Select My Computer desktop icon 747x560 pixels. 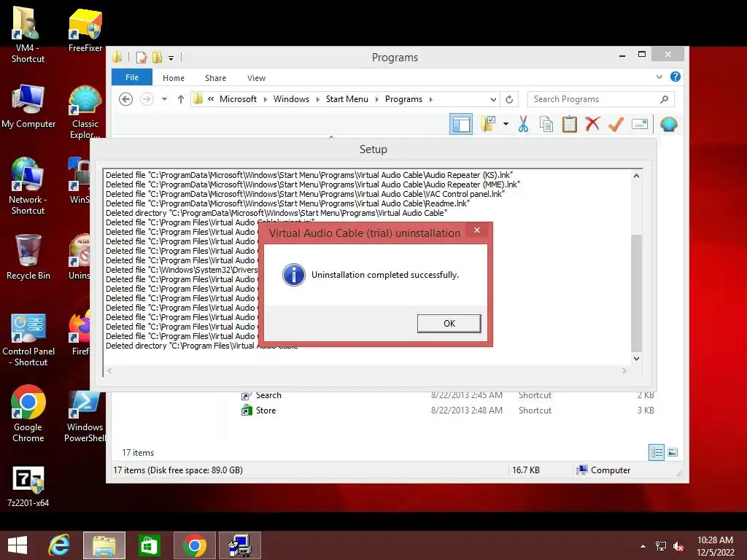coord(28,106)
